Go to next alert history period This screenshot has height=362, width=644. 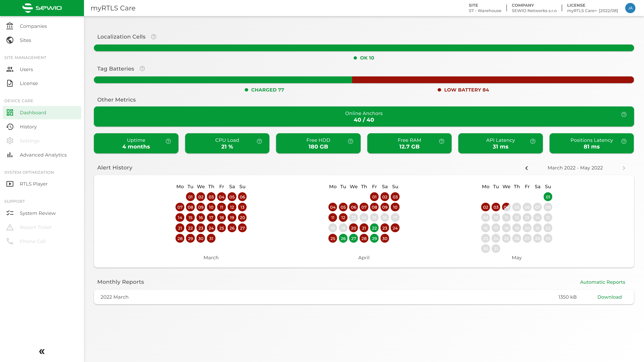point(624,168)
